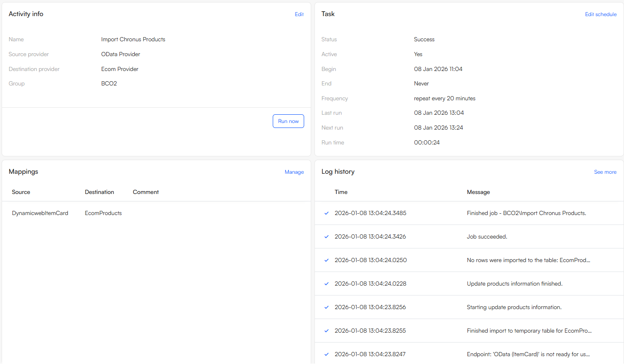The height and width of the screenshot is (364, 624).
Task: Open Edit for Activity info
Action: tap(299, 14)
